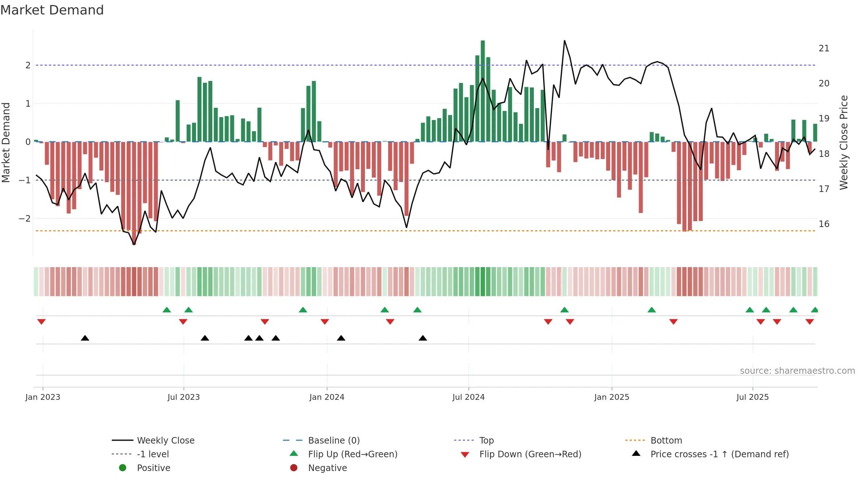The image size is (868, 488).
Task: Select the Top legend entry
Action: [x=474, y=440]
